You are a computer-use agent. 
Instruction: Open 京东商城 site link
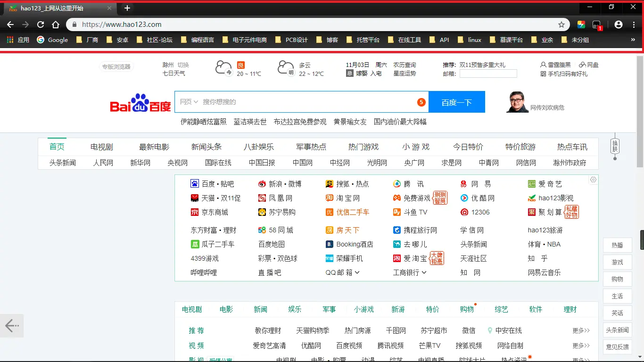pos(209,212)
